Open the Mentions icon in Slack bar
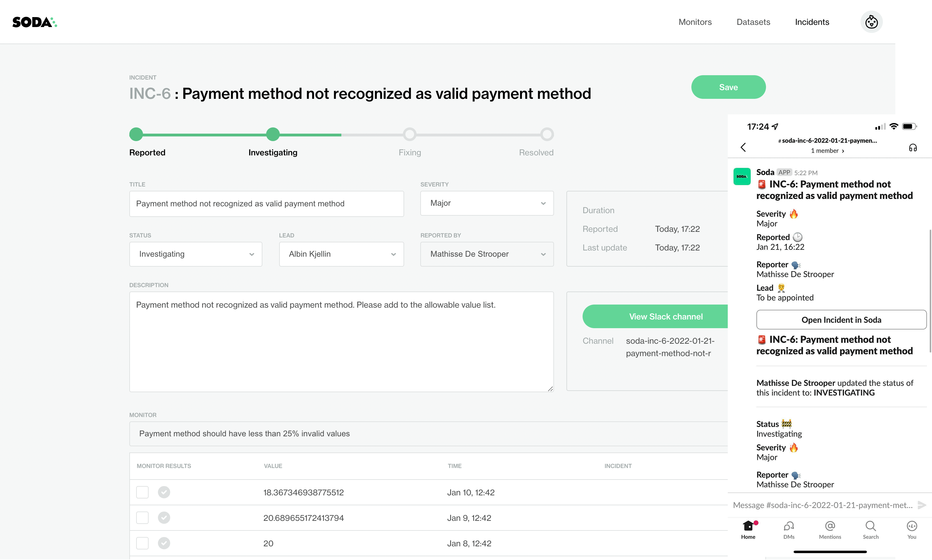The image size is (932, 560). pyautogui.click(x=830, y=526)
